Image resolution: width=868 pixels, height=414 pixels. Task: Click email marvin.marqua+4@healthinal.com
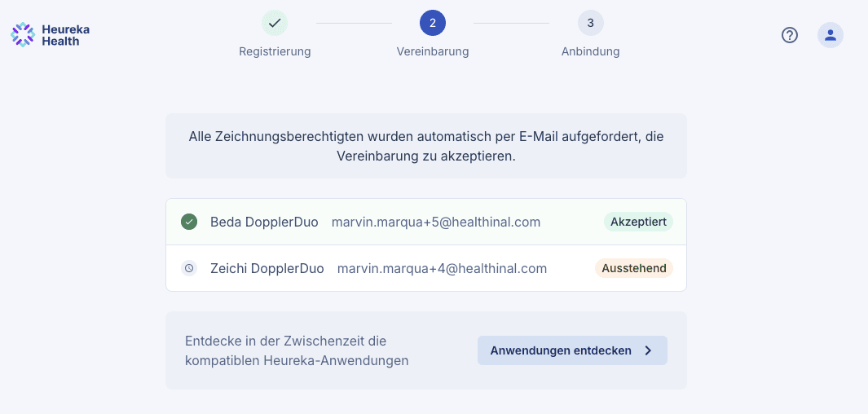442,268
